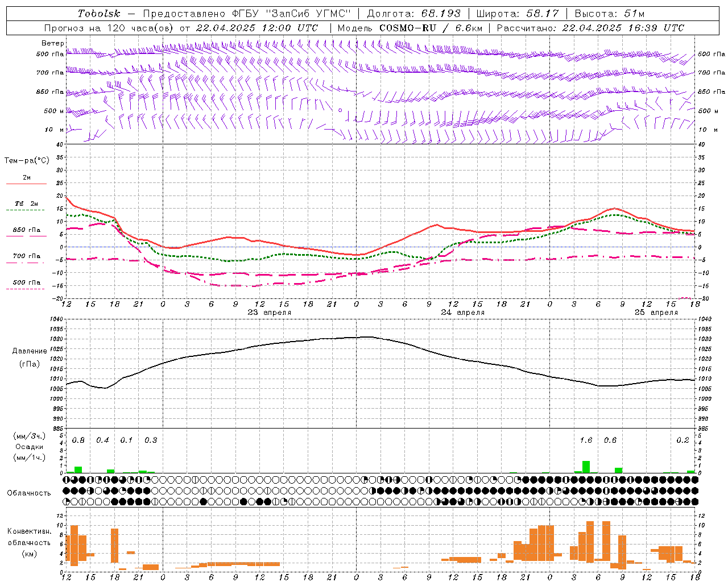Click the "(мм/3ч.)" precipitation unit label
This screenshot has width=728, height=582.
point(29,436)
